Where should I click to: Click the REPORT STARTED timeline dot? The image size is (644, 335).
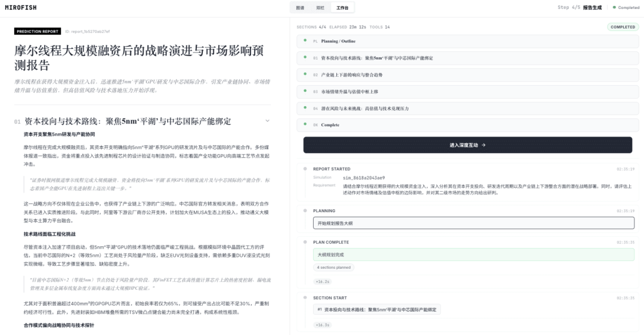(305, 169)
